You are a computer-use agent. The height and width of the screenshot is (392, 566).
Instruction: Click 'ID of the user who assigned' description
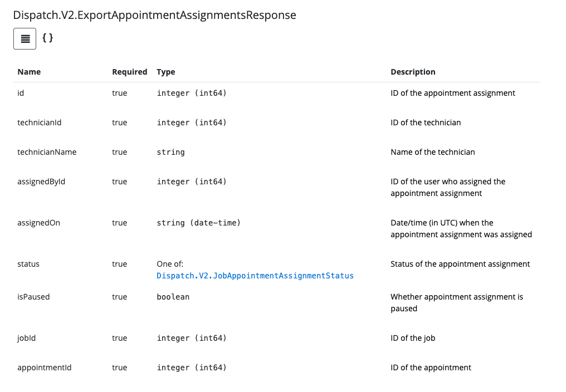[448, 188]
